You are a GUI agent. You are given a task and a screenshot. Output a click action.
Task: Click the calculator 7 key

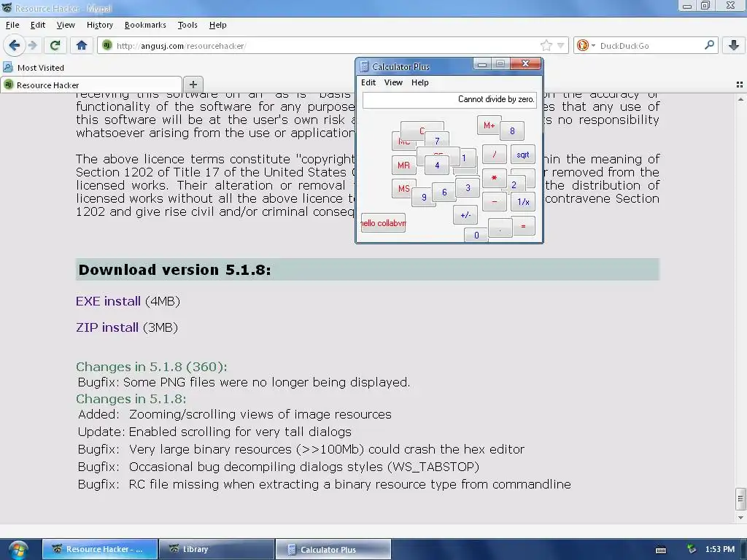[x=437, y=141]
